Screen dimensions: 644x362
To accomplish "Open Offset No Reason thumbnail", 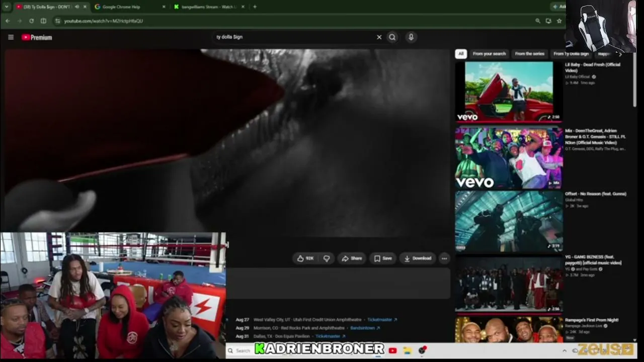I will [x=509, y=221].
